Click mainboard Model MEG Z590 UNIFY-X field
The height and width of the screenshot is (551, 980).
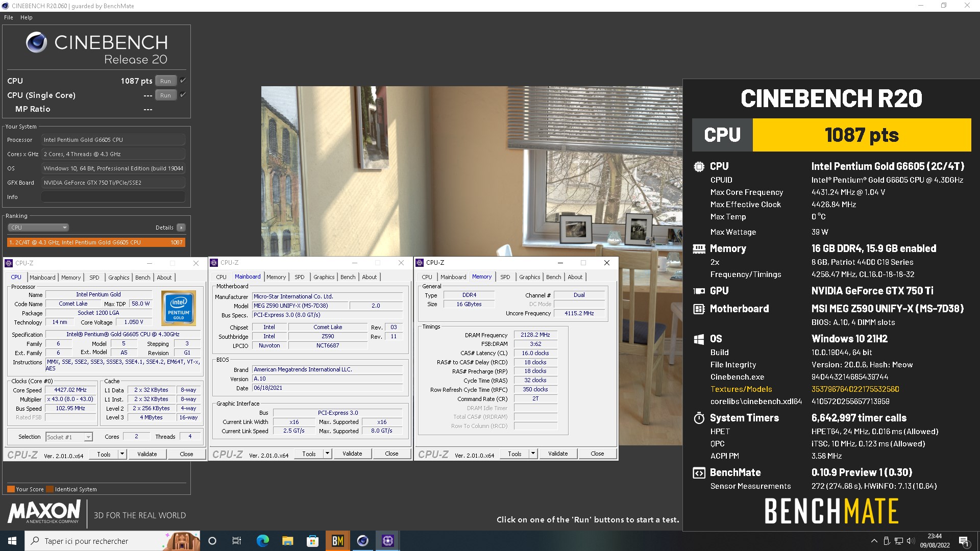300,306
